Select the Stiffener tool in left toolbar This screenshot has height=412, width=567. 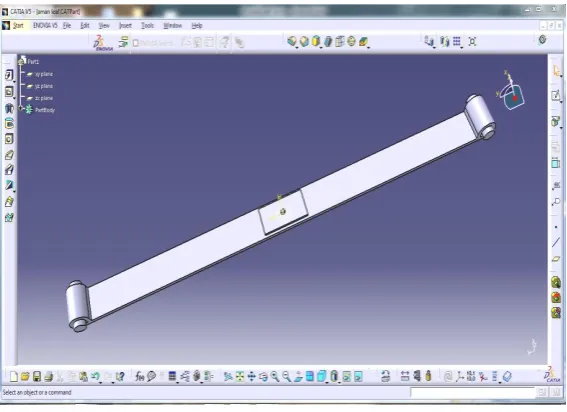[x=9, y=185]
